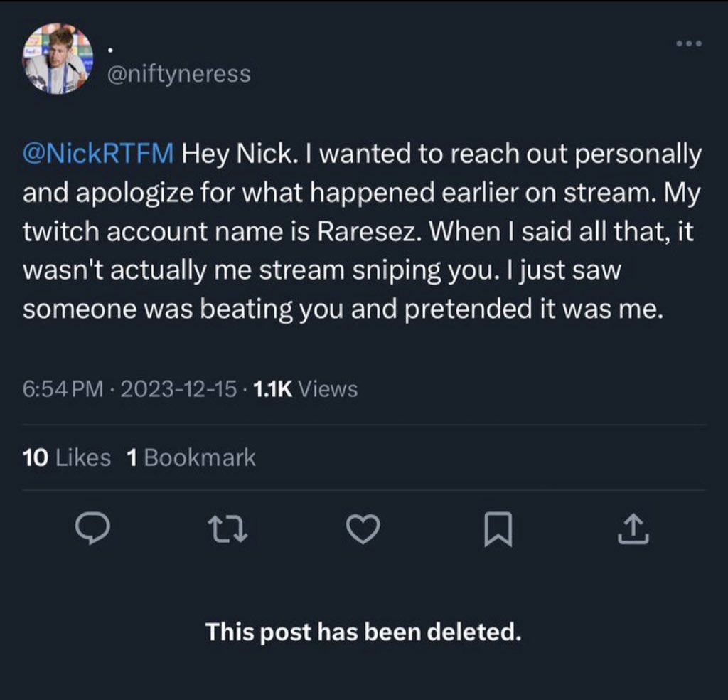View the 10 Likes list
This screenshot has height=700, width=728.
[67, 457]
